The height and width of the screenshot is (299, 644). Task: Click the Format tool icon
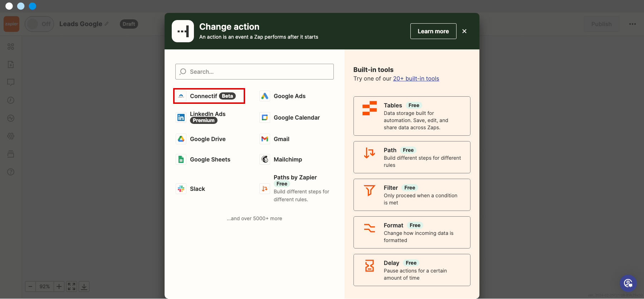tap(370, 228)
